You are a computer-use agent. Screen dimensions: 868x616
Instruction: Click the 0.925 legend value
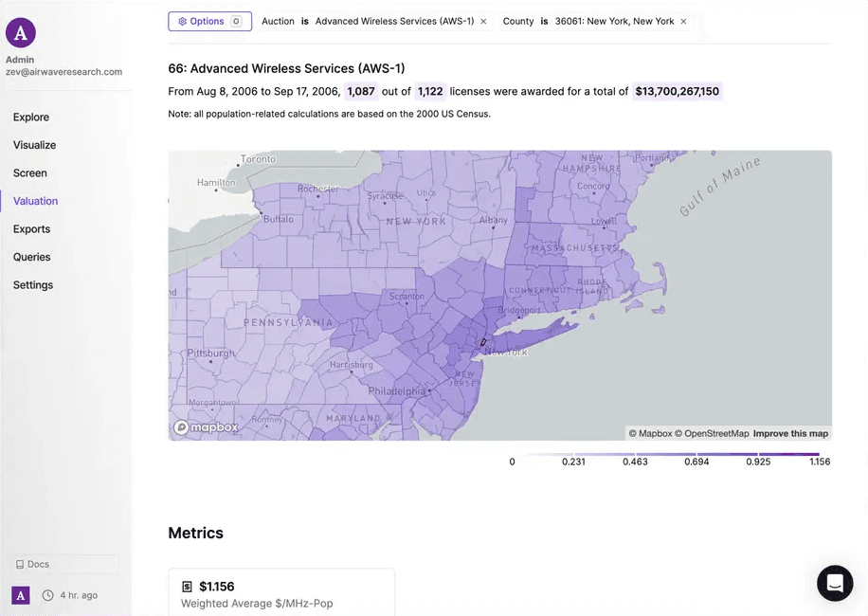tap(758, 462)
